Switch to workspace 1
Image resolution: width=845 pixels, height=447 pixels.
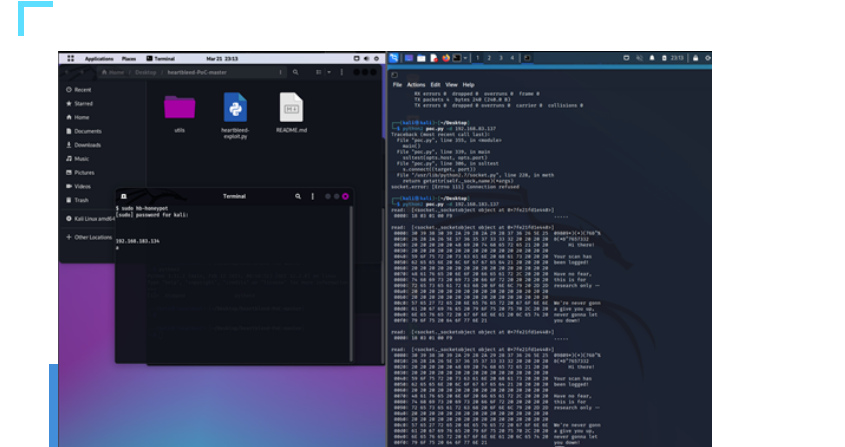click(x=477, y=58)
